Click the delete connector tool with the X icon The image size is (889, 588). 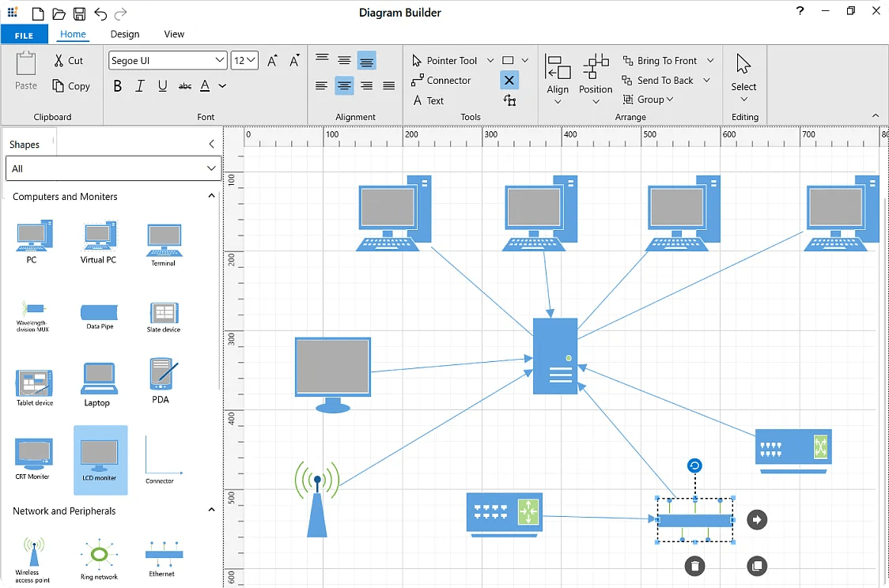click(x=509, y=80)
